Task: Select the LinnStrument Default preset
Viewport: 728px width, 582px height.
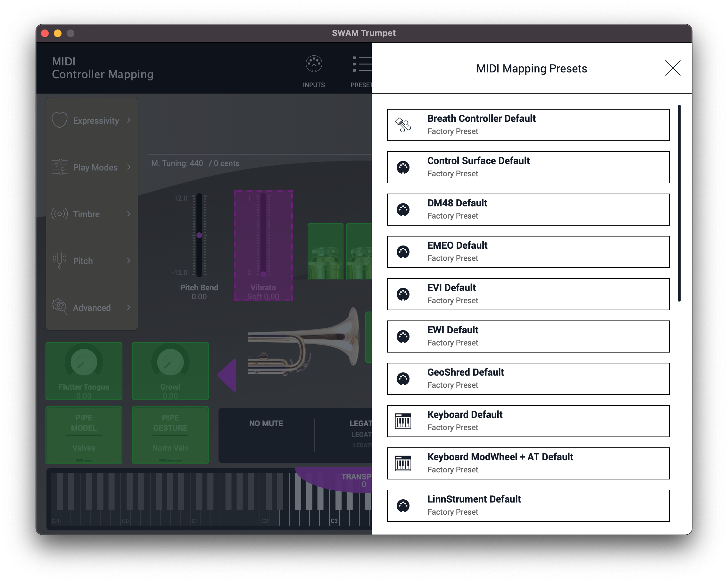Action: pos(528,506)
